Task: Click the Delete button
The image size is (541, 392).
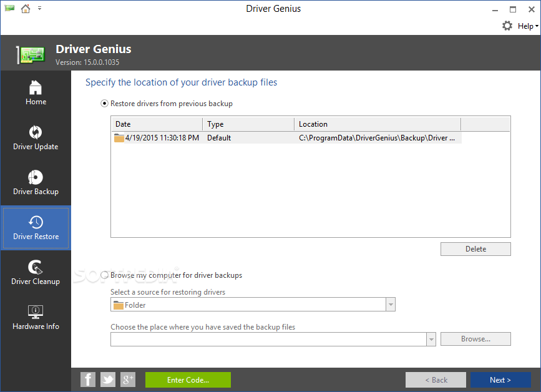Action: [x=475, y=249]
